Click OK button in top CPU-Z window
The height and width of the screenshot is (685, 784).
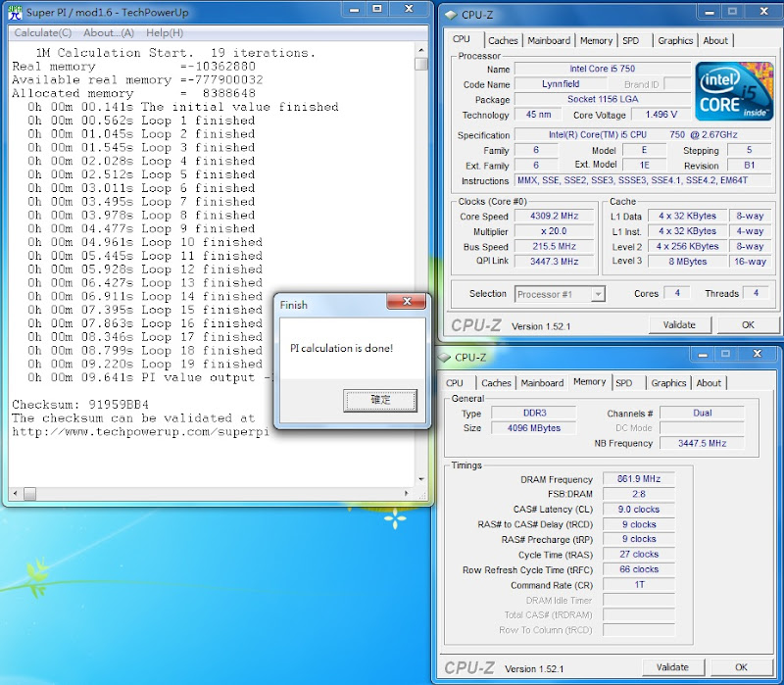[x=748, y=325]
